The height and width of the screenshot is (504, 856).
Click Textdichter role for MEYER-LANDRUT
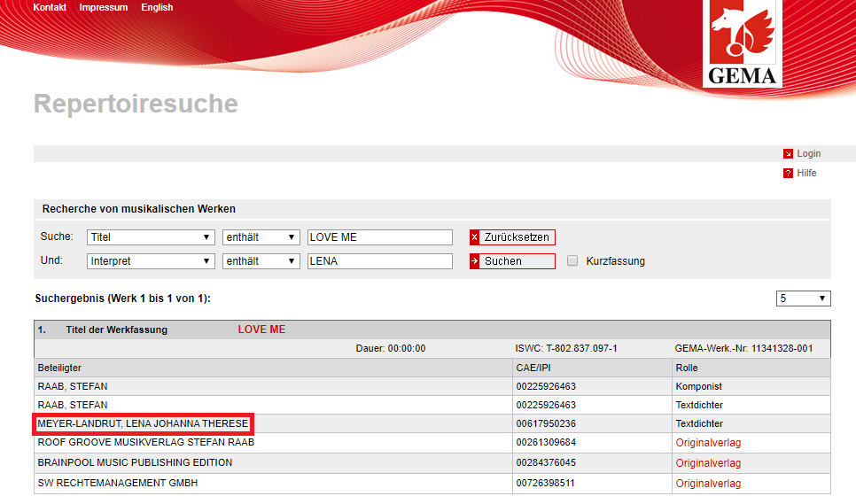[x=699, y=423]
